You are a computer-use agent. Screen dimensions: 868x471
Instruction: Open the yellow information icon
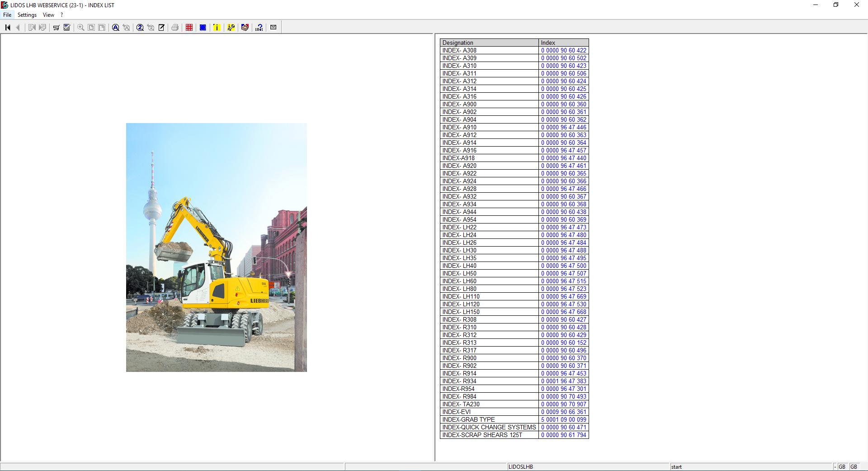[x=217, y=27]
